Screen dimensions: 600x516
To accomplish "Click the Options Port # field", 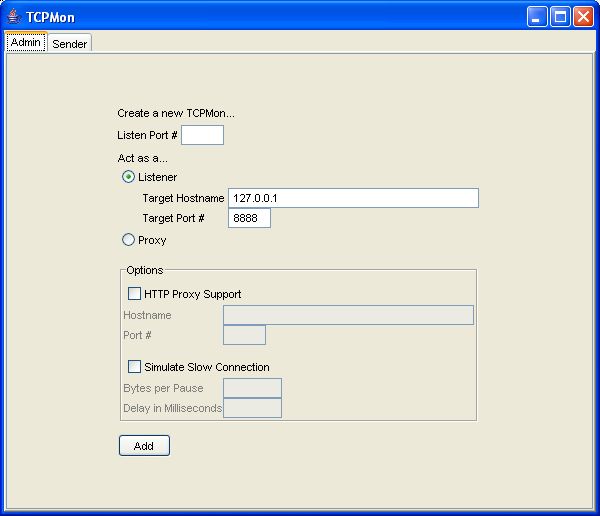I will point(244,335).
